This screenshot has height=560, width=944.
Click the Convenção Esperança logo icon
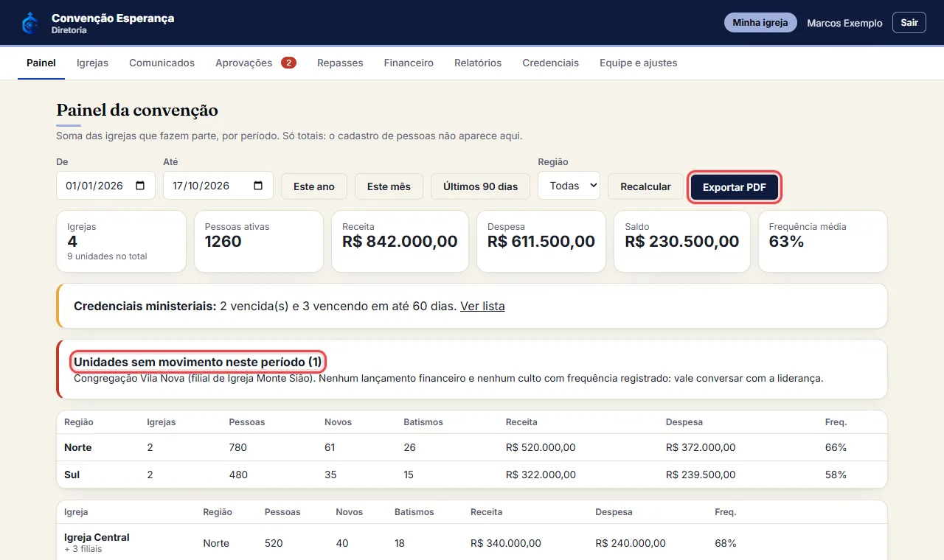click(30, 23)
